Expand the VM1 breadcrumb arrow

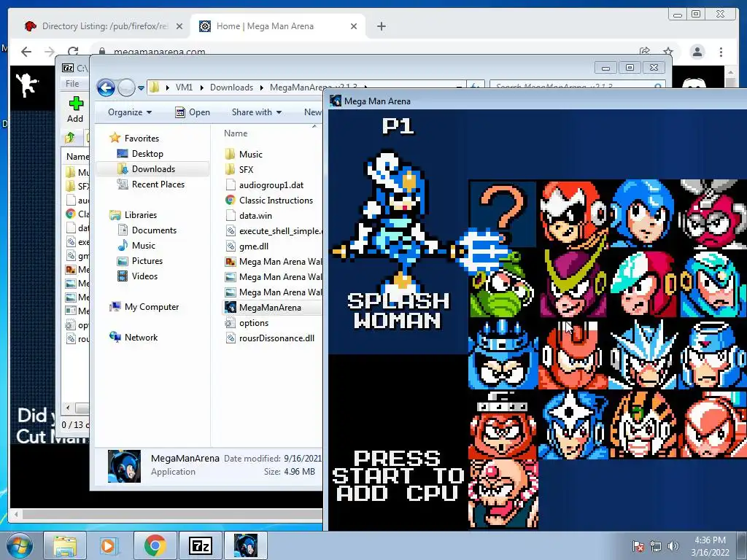(x=202, y=87)
